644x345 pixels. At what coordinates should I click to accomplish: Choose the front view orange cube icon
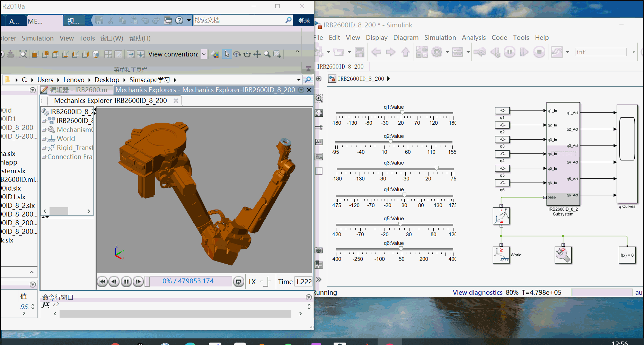[x=35, y=54]
